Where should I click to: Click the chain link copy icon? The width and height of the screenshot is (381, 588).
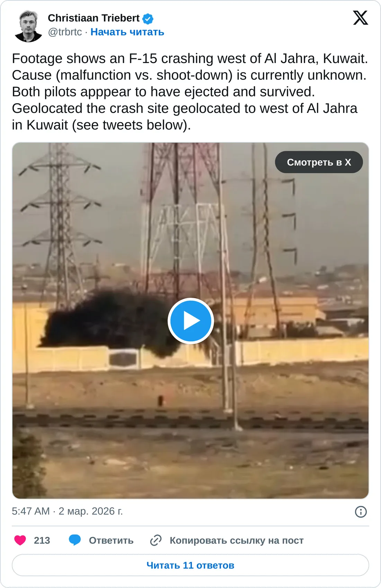point(156,540)
